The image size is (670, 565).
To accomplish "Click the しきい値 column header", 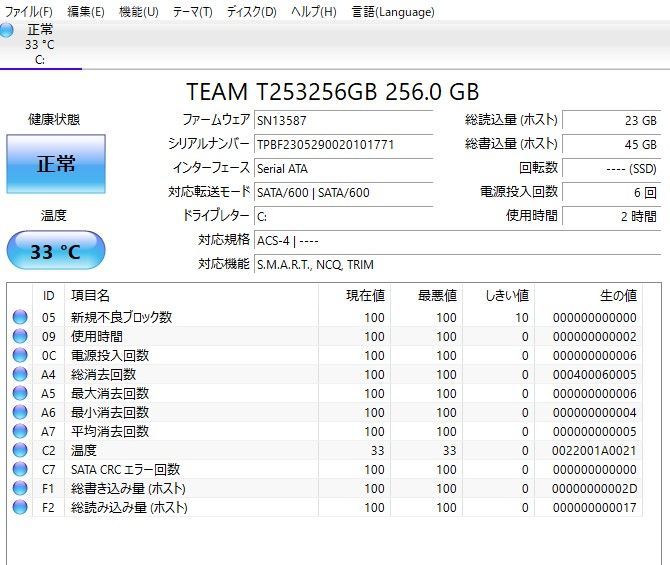I will 499,295.
